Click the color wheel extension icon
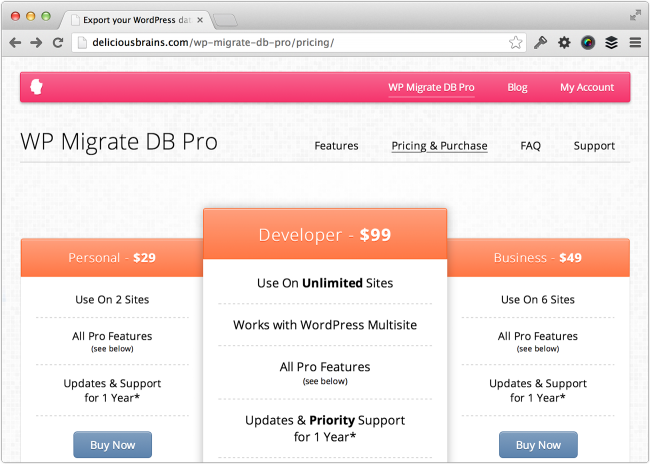 click(x=588, y=42)
